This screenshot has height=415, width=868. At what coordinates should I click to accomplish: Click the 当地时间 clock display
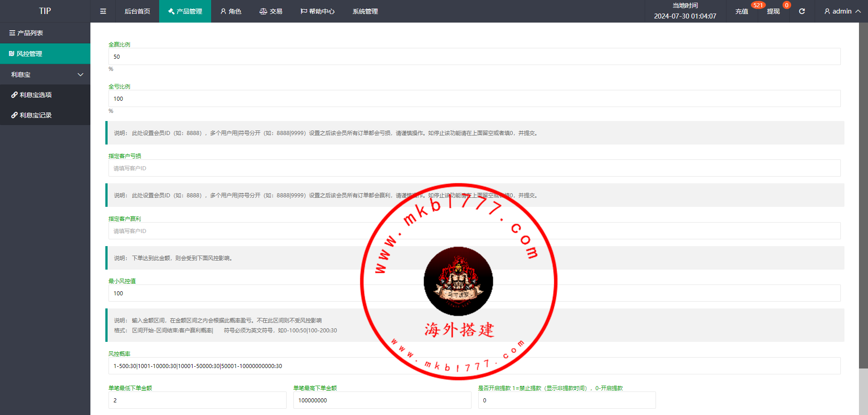click(685, 11)
